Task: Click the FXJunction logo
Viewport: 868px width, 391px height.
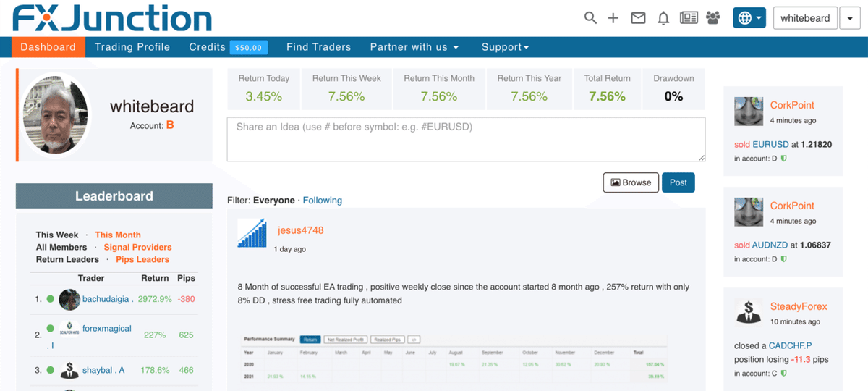Action: (112, 18)
